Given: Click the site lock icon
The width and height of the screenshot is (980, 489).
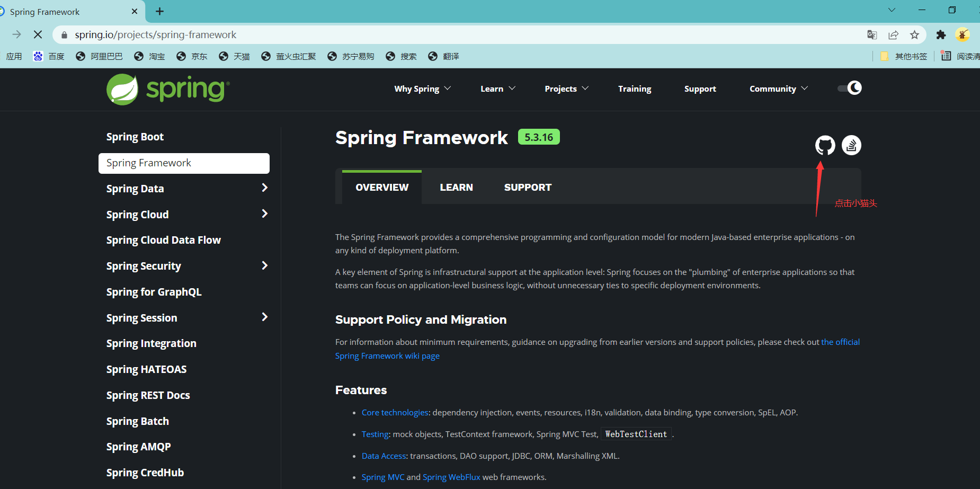Looking at the screenshot, I should pyautogui.click(x=64, y=35).
